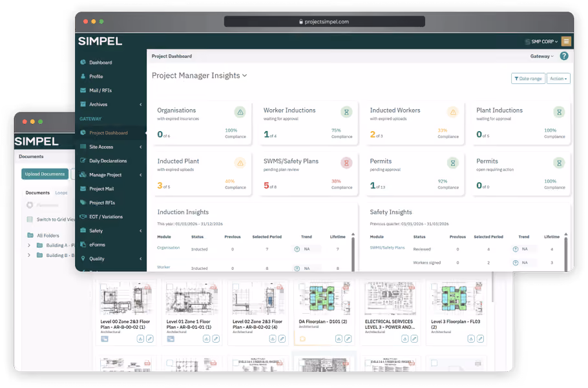Screen dimensions: 588x388
Task: Click the Daily Declarations edit icon
Action: [83, 161]
